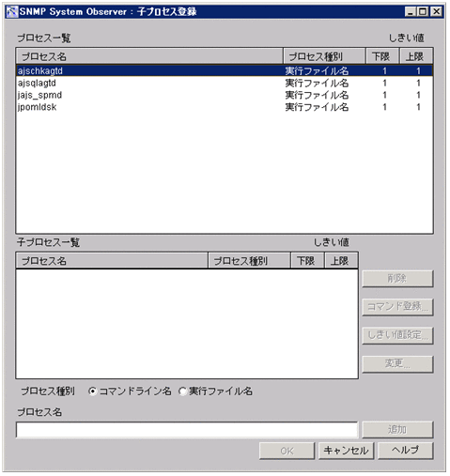Image resolution: width=450 pixels, height=476 pixels.
Task: Click the 変更... button
Action: 397,363
